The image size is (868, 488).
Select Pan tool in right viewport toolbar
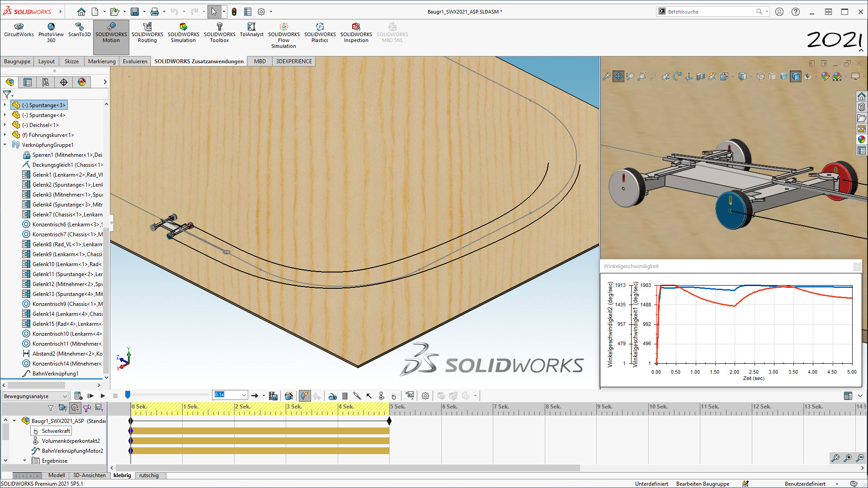click(618, 76)
